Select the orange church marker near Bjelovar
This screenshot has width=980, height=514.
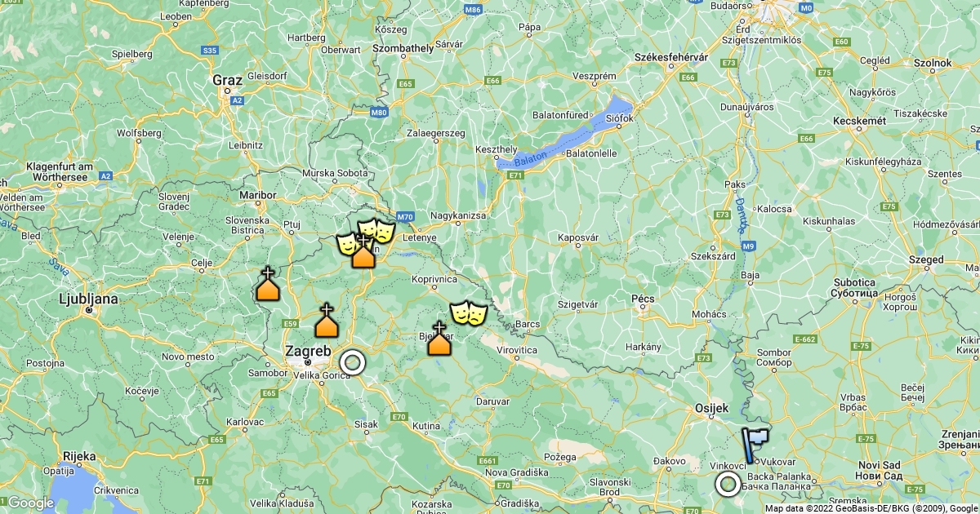[x=439, y=339]
